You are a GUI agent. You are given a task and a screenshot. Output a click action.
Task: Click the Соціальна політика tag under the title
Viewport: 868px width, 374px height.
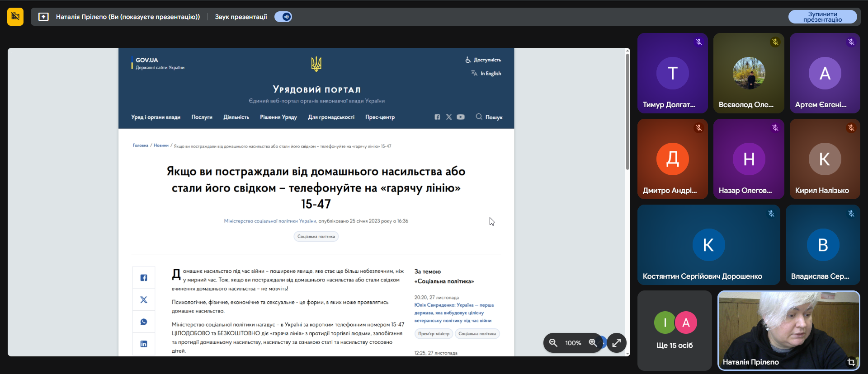click(x=316, y=236)
